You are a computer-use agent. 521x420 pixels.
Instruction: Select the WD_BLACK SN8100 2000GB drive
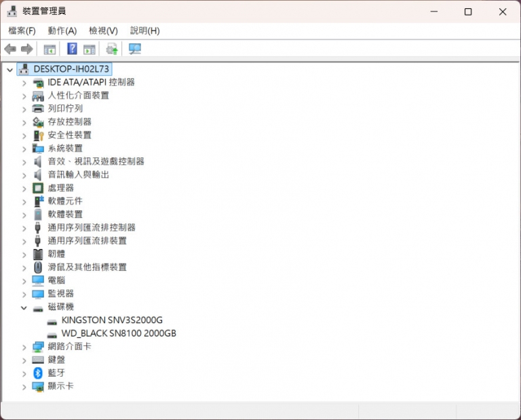coord(119,333)
